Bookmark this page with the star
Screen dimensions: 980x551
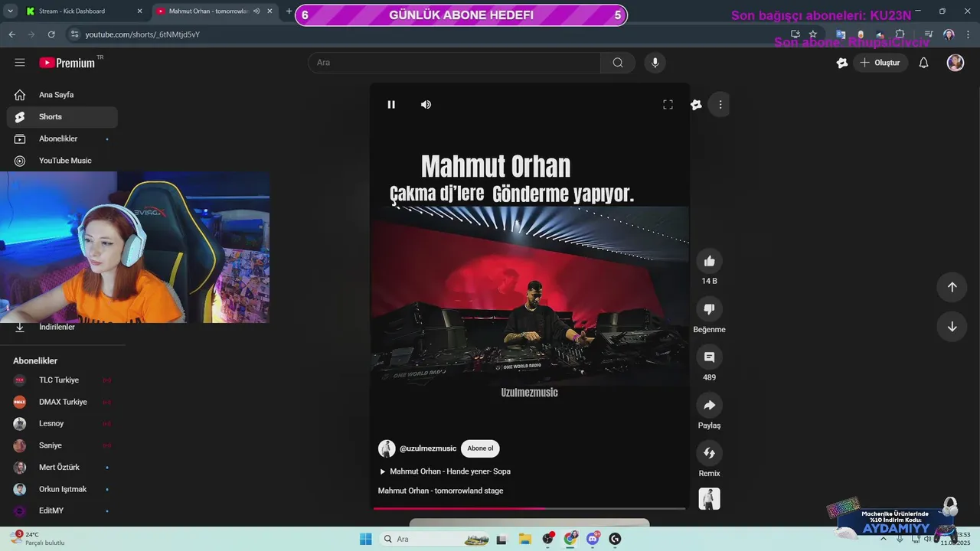[813, 34]
